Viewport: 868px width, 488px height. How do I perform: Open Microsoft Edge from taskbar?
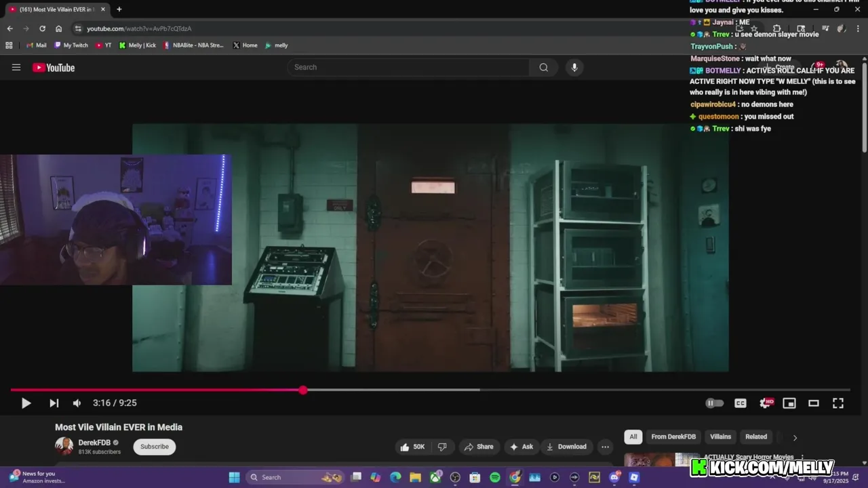click(395, 477)
